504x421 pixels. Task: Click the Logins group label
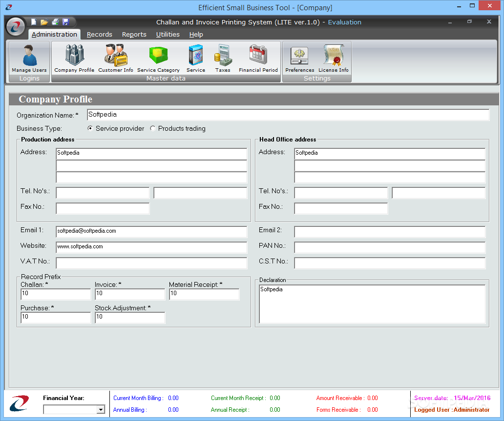(29, 79)
